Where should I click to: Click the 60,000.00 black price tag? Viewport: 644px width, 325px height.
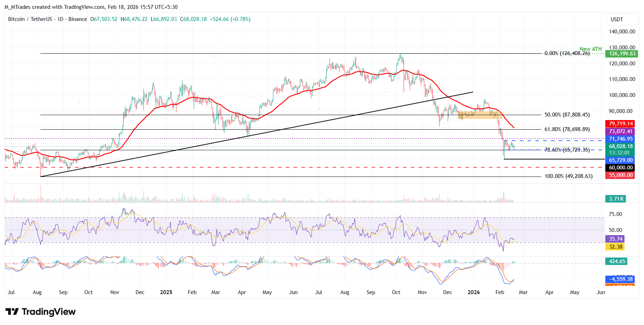[x=620, y=168]
